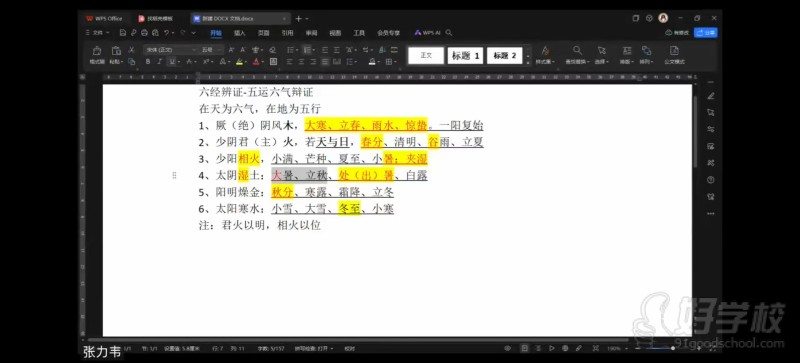Switch to the 插入 (Insert) tab
800x363 pixels.
[x=240, y=33]
